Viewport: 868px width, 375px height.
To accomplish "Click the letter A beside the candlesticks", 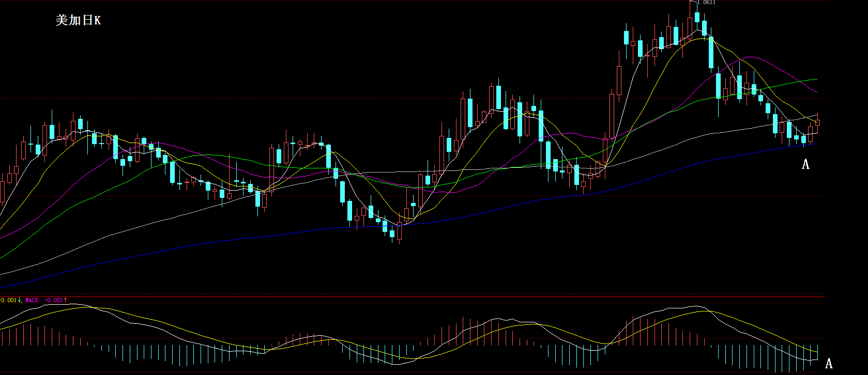I will pos(805,164).
